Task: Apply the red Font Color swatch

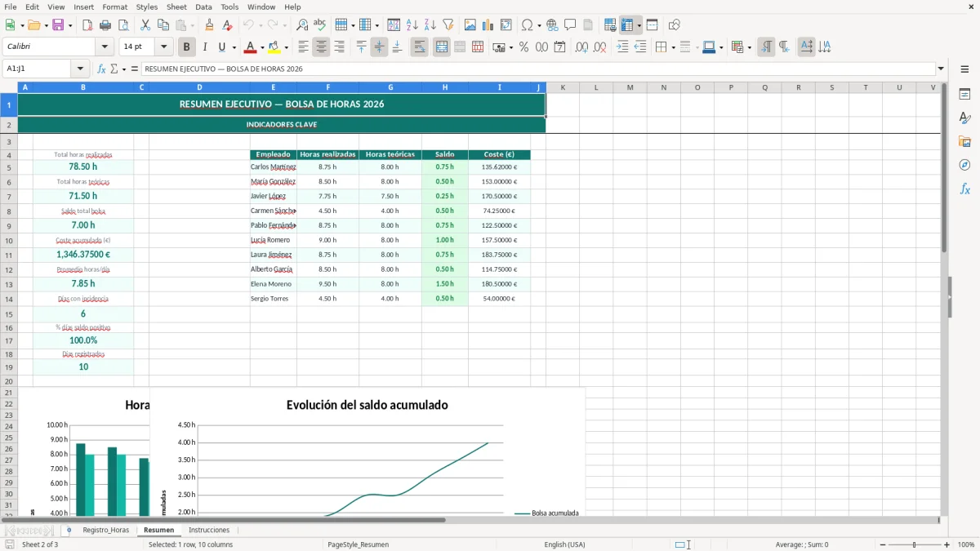Action: point(251,47)
